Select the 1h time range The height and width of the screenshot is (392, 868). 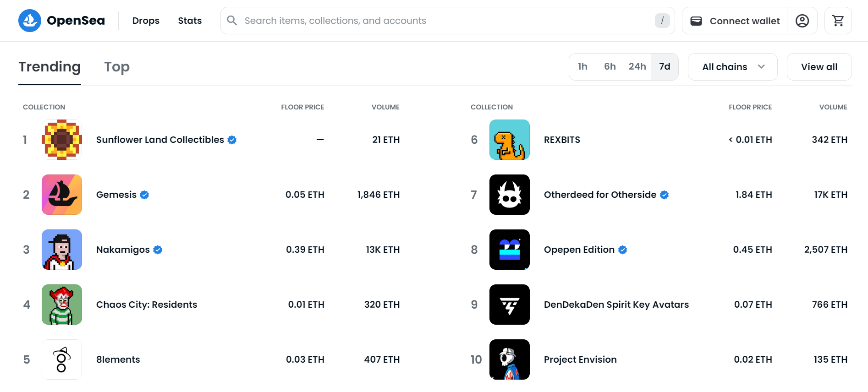point(582,67)
